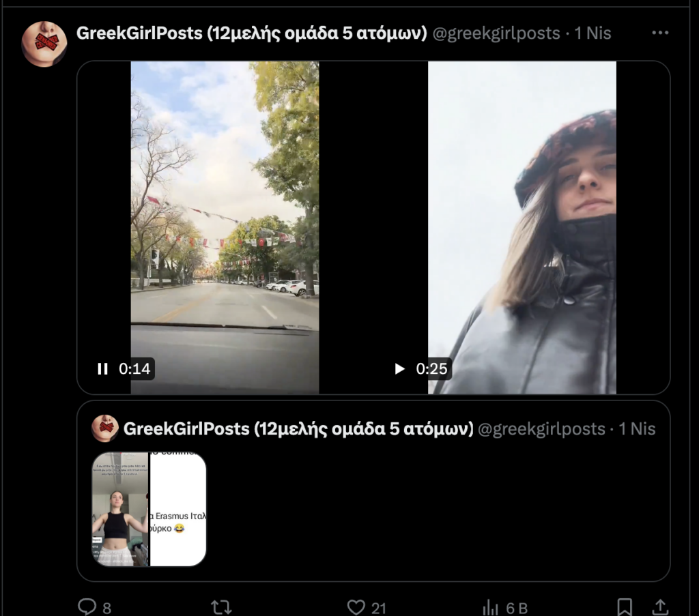Open the quoted thumbnail of woman in black top
Image resolution: width=699 pixels, height=616 pixels.
click(120, 509)
